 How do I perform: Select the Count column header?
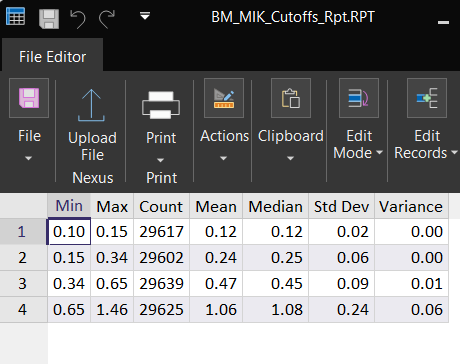click(x=161, y=206)
